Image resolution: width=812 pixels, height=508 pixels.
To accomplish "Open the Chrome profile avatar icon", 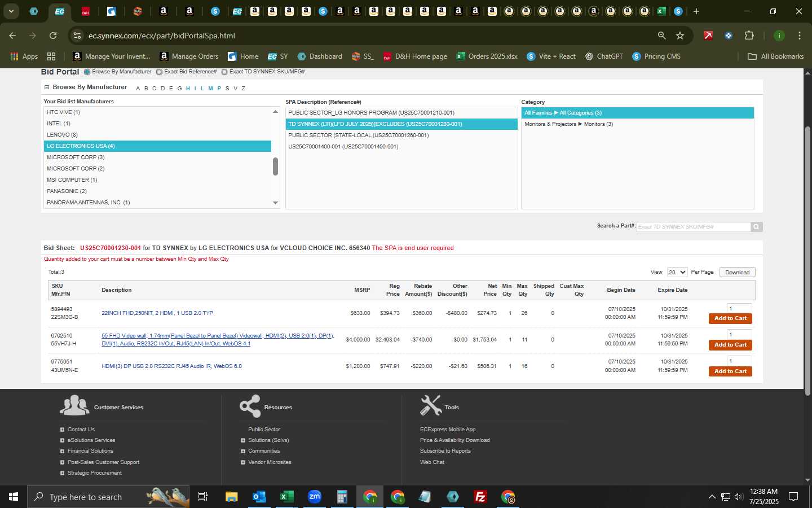I will click(779, 36).
